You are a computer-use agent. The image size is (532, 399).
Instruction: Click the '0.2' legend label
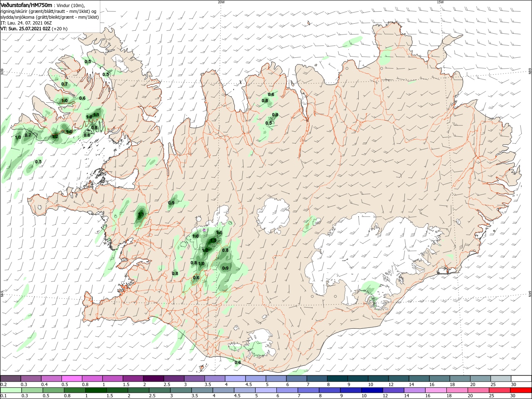click(4, 384)
